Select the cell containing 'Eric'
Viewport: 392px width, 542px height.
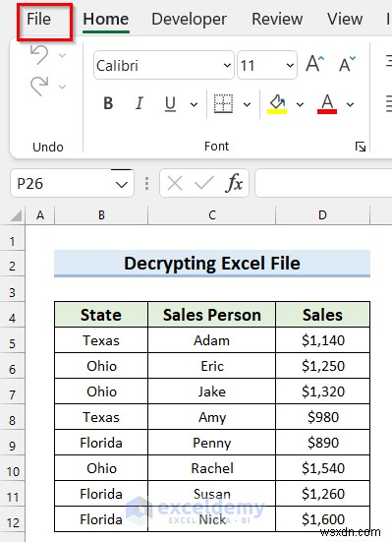point(211,366)
